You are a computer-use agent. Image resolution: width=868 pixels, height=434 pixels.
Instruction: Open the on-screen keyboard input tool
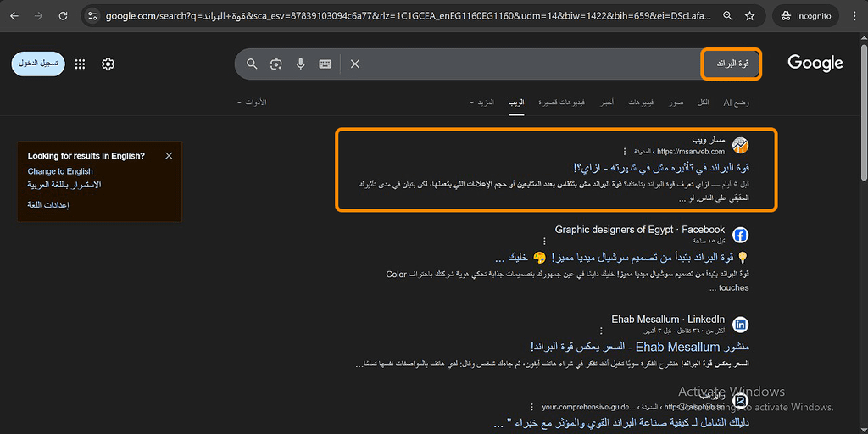[325, 64]
